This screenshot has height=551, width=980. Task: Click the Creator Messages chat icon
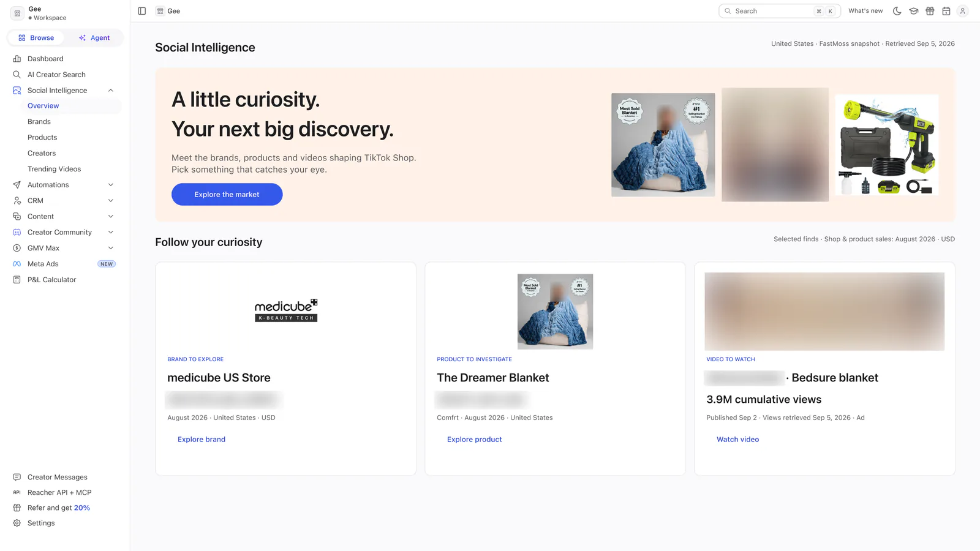click(17, 477)
